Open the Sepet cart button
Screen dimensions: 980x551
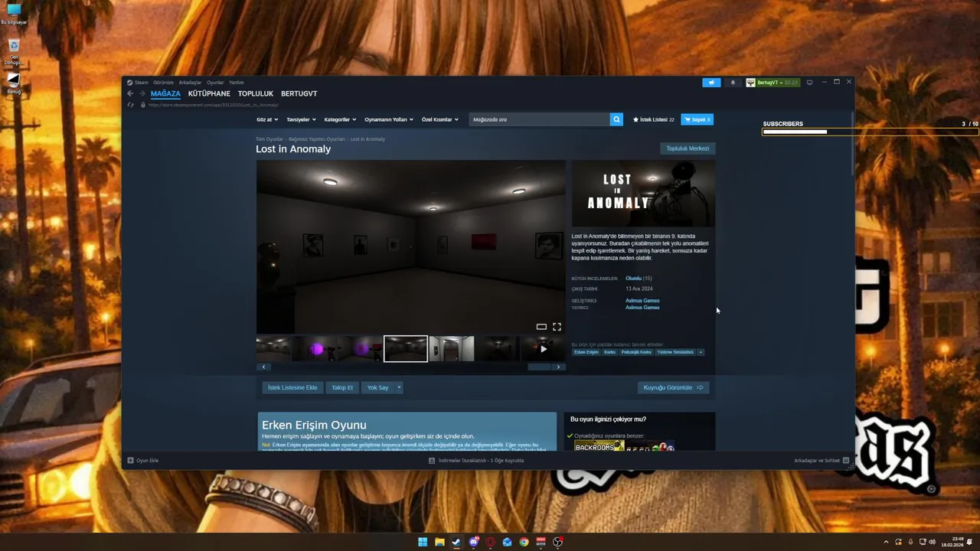pos(697,119)
